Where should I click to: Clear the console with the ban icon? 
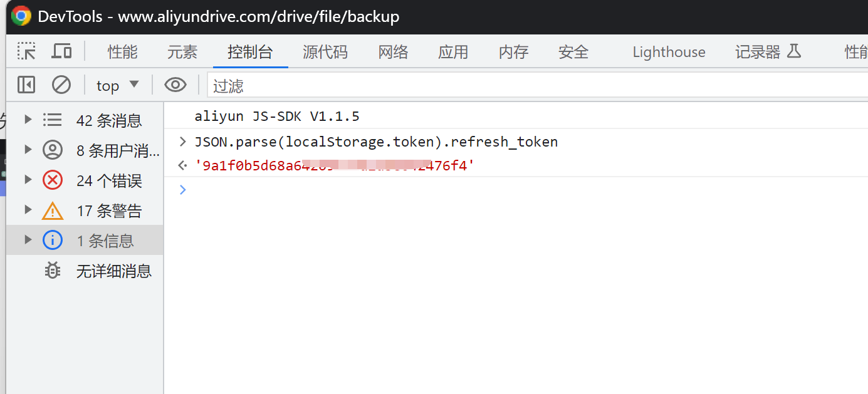(x=61, y=85)
